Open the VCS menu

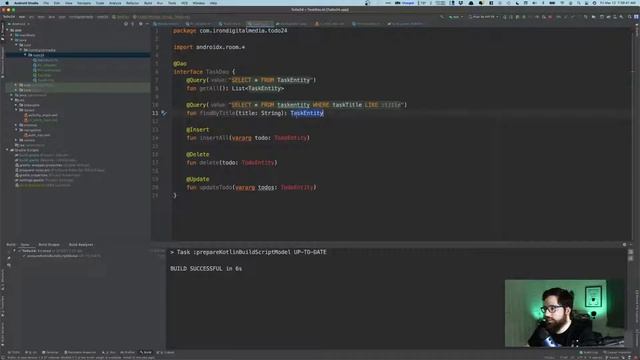tap(184, 3)
